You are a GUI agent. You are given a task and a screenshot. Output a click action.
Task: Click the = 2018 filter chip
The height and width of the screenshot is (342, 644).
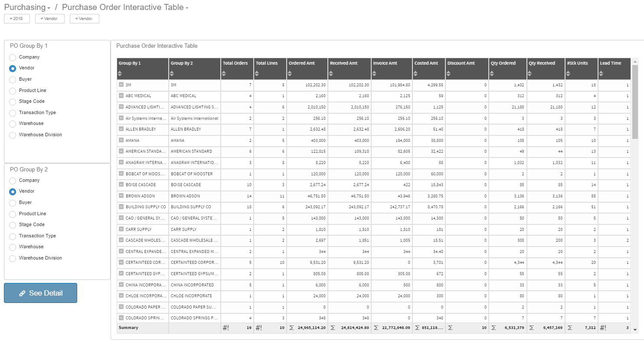click(16, 18)
